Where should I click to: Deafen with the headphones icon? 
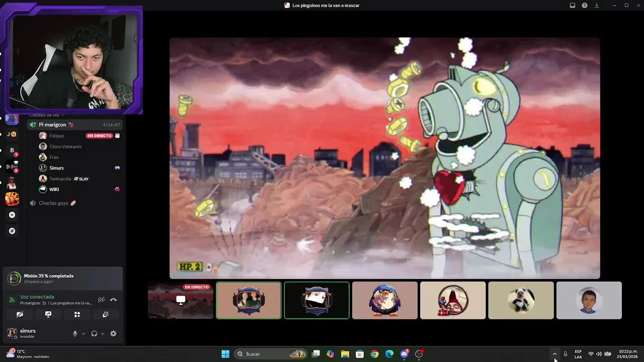click(x=94, y=333)
